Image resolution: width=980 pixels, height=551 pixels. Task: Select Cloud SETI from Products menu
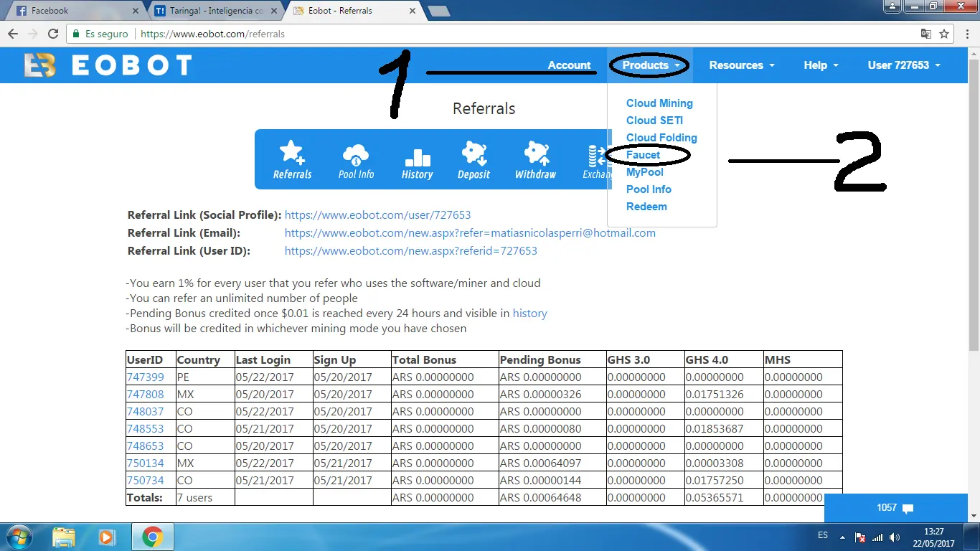pos(654,121)
